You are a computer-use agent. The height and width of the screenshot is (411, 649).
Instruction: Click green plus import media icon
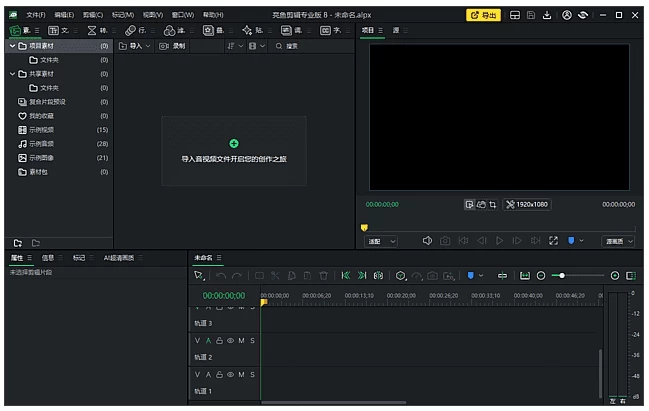(x=234, y=144)
